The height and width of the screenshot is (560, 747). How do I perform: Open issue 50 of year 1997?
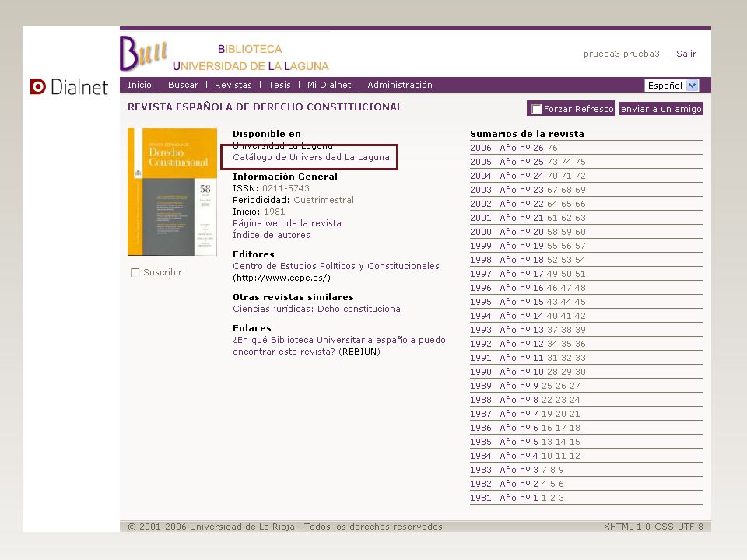coord(566,274)
